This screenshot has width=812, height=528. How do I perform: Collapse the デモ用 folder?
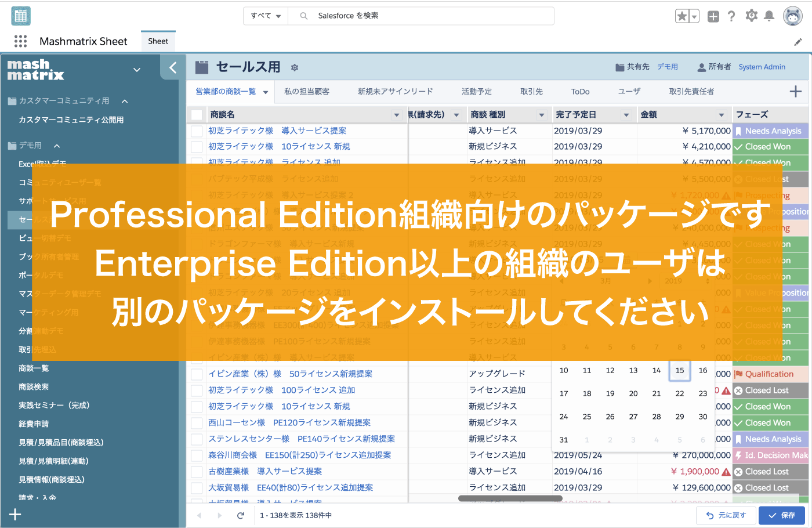[57, 146]
